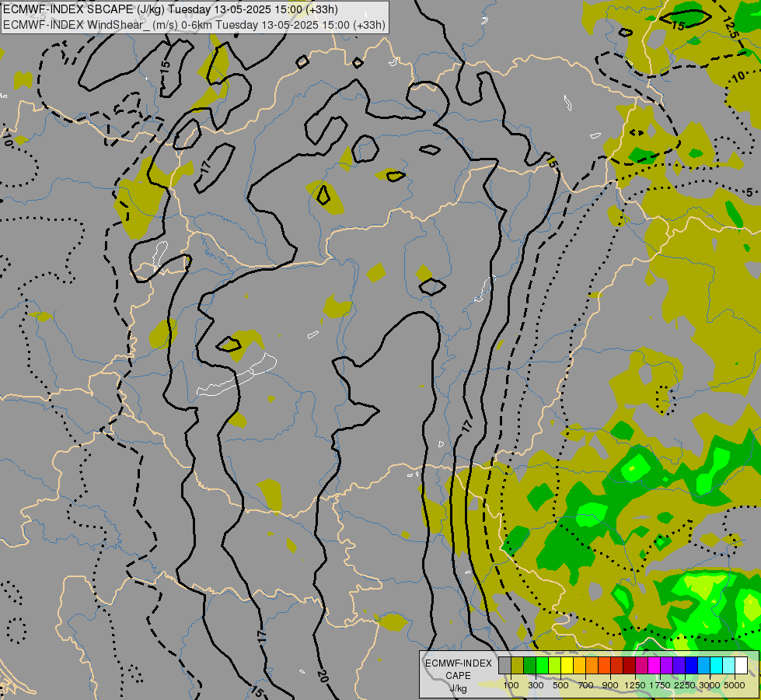The height and width of the screenshot is (700, 761).
Task: Select the bright green legend swatch
Action: point(542,666)
